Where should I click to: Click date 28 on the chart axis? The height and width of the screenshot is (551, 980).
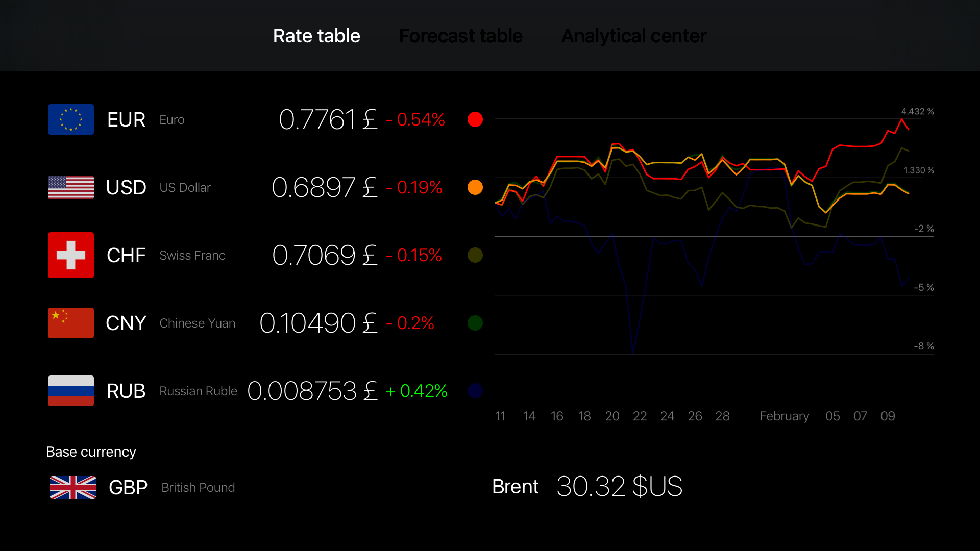[722, 416]
